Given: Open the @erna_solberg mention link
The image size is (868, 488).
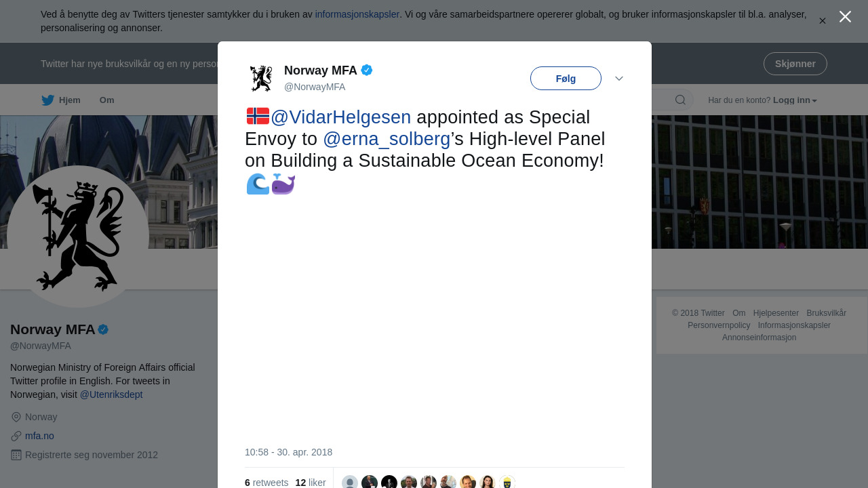Looking at the screenshot, I should (387, 139).
